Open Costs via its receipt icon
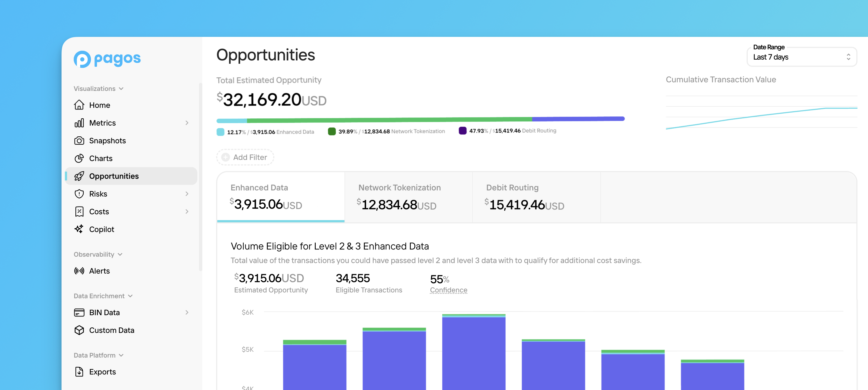This screenshot has width=868, height=390. [79, 211]
